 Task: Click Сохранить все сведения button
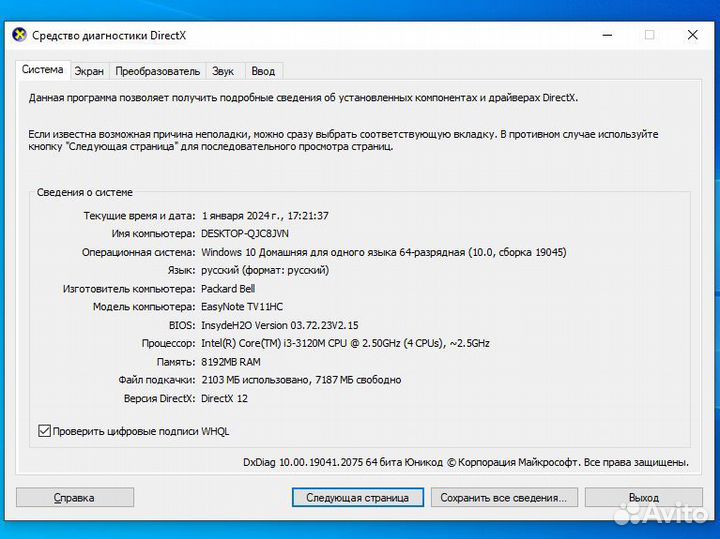pos(503,498)
